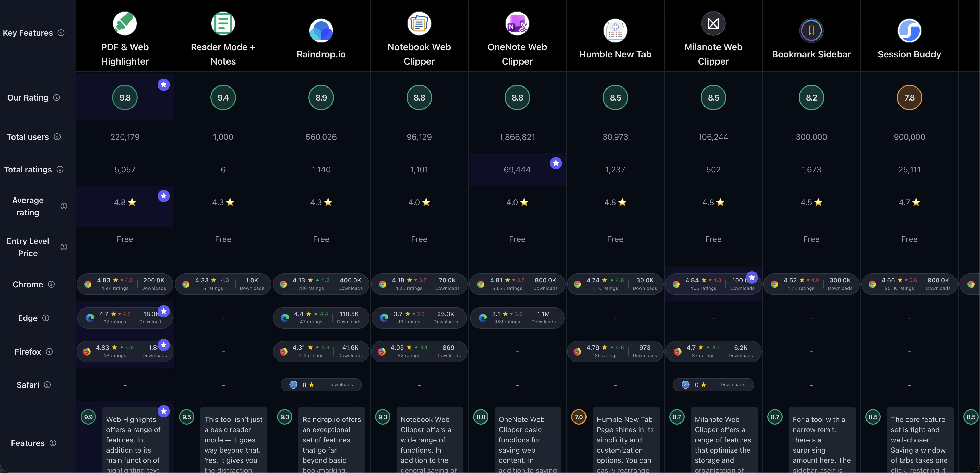Click the 9.3 features score badge

pyautogui.click(x=383, y=417)
